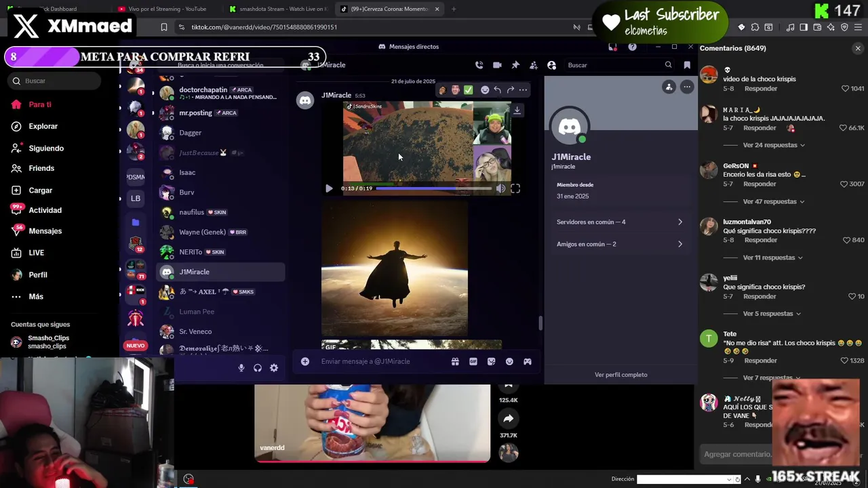Open browser main menu hamburger icon
868x488 pixels.
pyautogui.click(x=858, y=27)
